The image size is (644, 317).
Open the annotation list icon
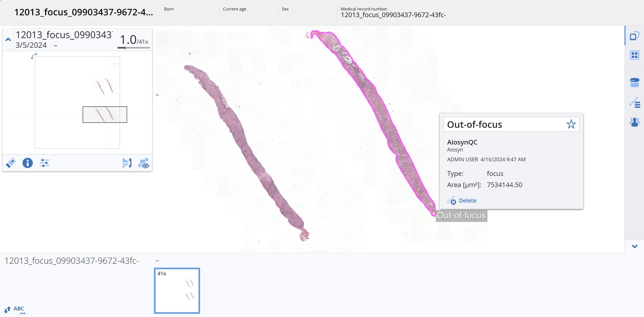635,103
